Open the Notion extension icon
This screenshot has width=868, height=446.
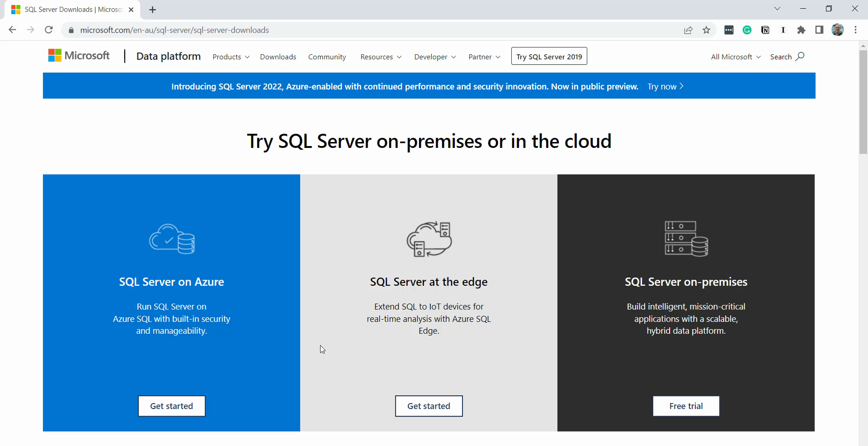tap(765, 30)
